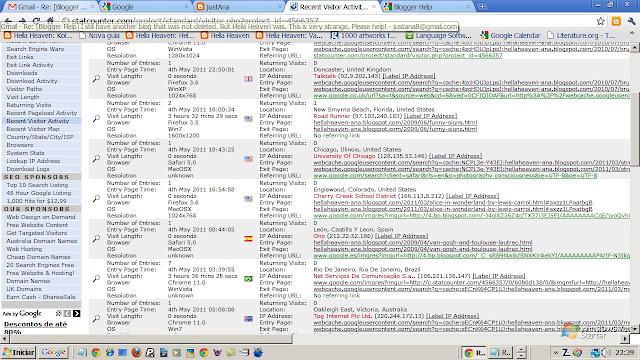Show more bookmarks with the chevron
The height and width of the screenshot is (360, 640).
(632, 35)
